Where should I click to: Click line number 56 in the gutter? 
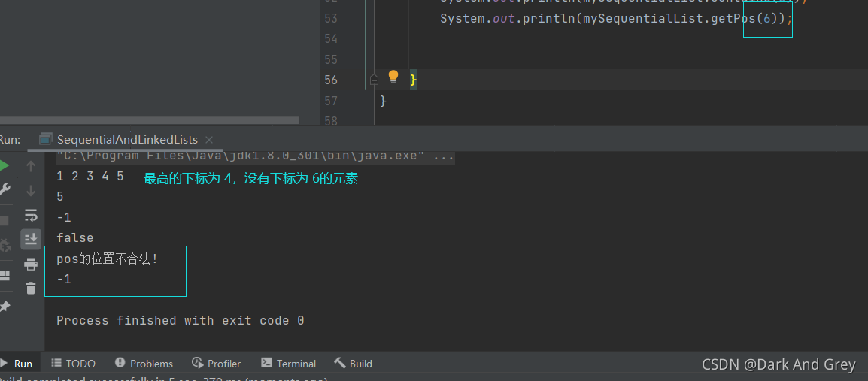[330, 80]
